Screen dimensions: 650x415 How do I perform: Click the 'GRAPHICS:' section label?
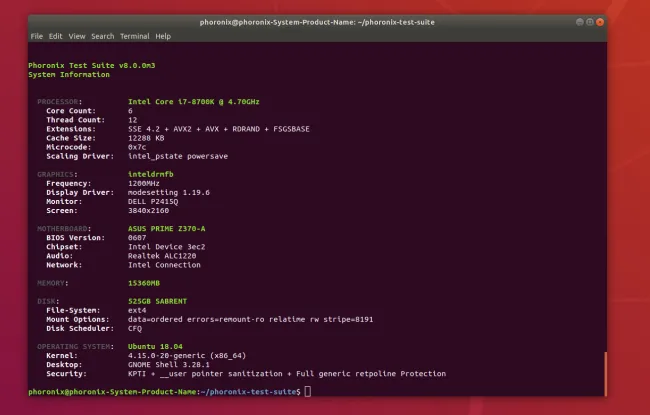(57, 175)
